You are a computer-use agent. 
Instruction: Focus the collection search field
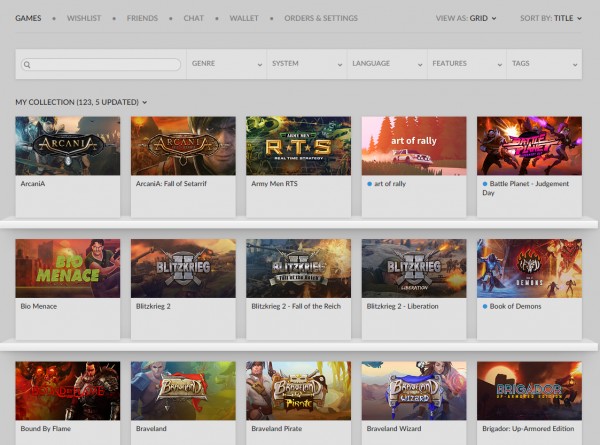pos(101,64)
